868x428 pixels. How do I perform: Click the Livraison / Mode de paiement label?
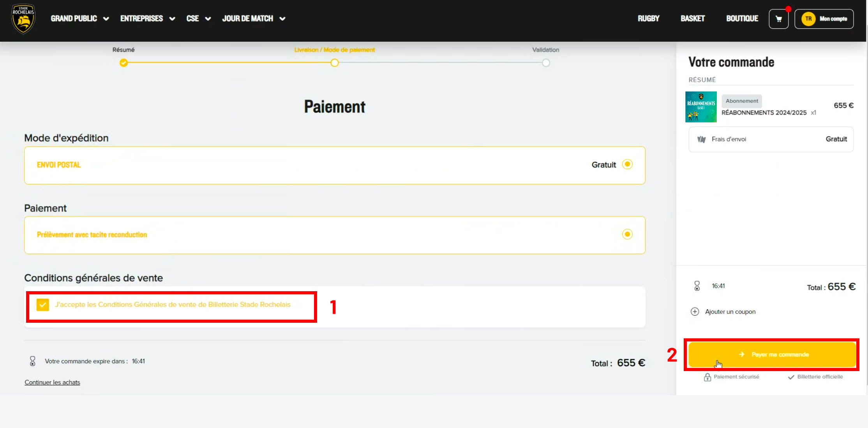pyautogui.click(x=335, y=50)
